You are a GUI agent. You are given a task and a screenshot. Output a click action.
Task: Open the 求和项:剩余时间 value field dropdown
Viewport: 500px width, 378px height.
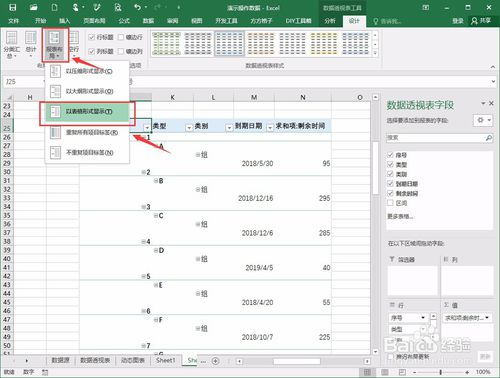[x=487, y=318]
